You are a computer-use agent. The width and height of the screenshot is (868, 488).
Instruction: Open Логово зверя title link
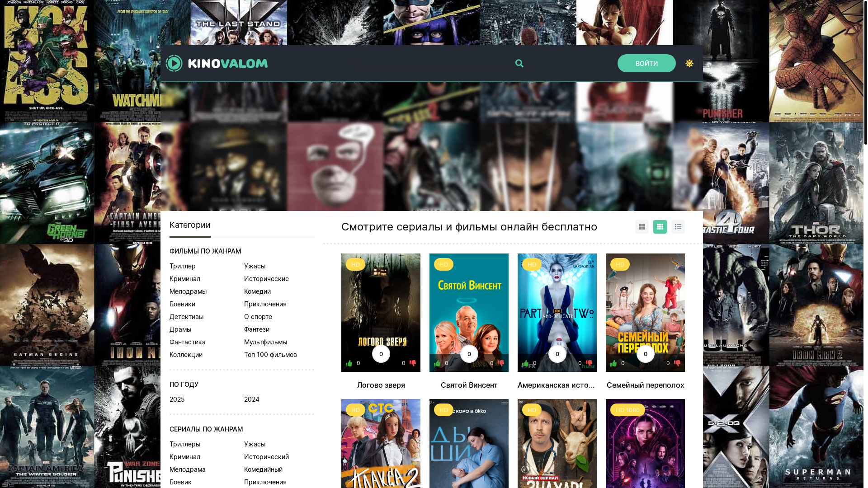click(381, 385)
